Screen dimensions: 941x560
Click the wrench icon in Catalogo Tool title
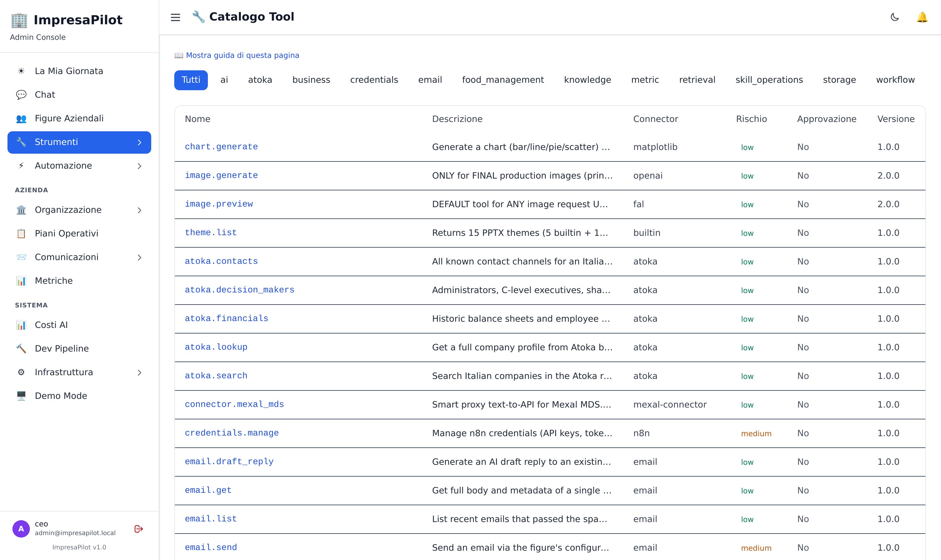tap(199, 16)
